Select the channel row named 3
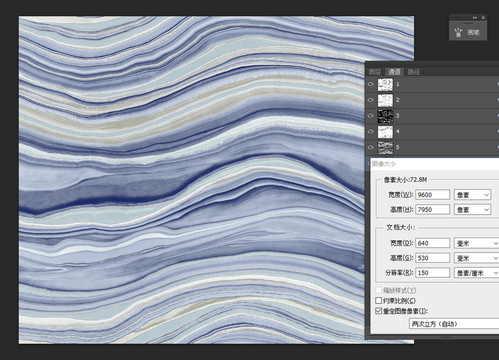This screenshot has width=499, height=360. coord(432,116)
